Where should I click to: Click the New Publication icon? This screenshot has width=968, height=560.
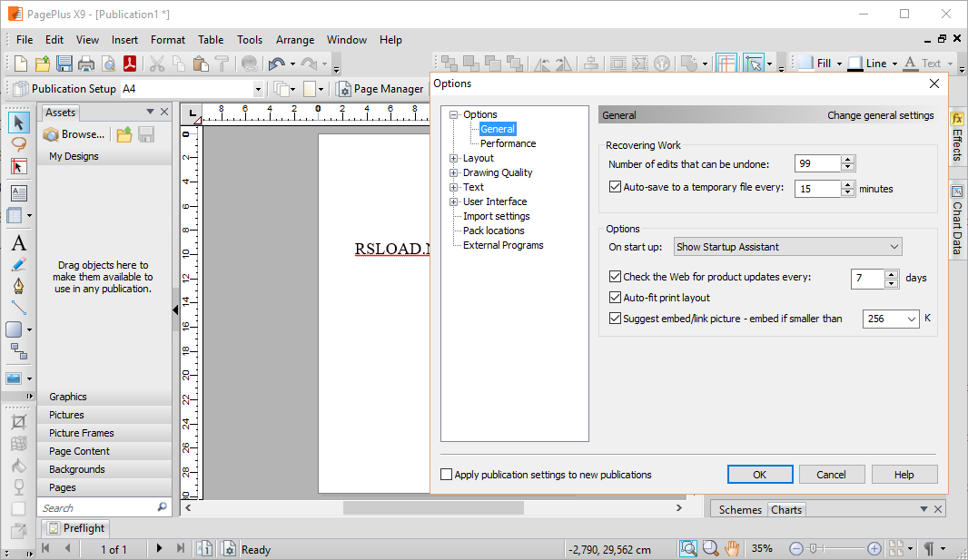20,64
